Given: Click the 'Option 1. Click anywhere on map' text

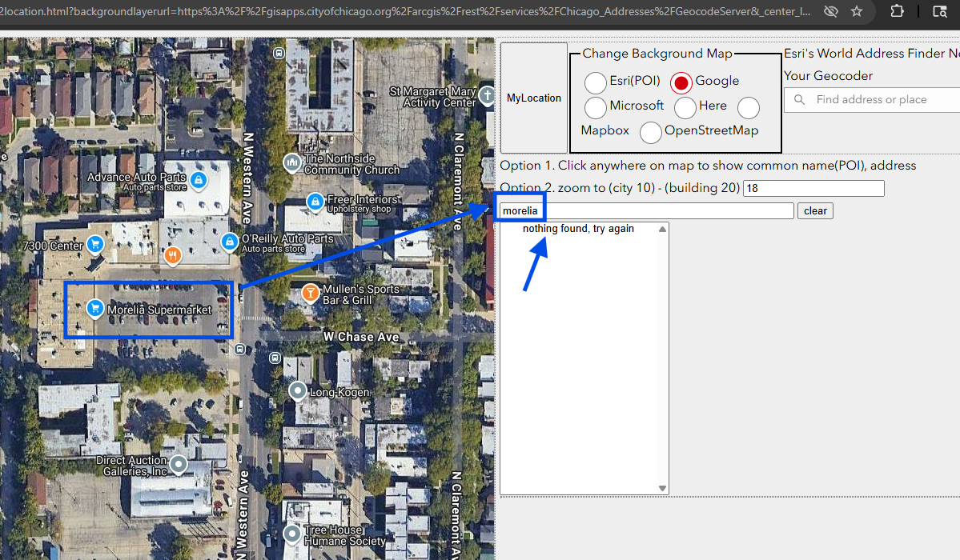Looking at the screenshot, I should (x=708, y=166).
